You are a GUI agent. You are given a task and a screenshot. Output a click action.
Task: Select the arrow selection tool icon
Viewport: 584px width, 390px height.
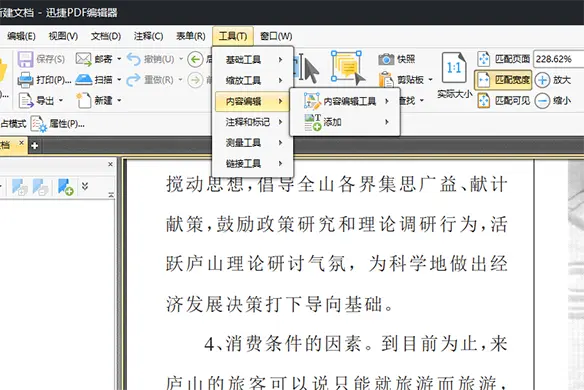308,69
